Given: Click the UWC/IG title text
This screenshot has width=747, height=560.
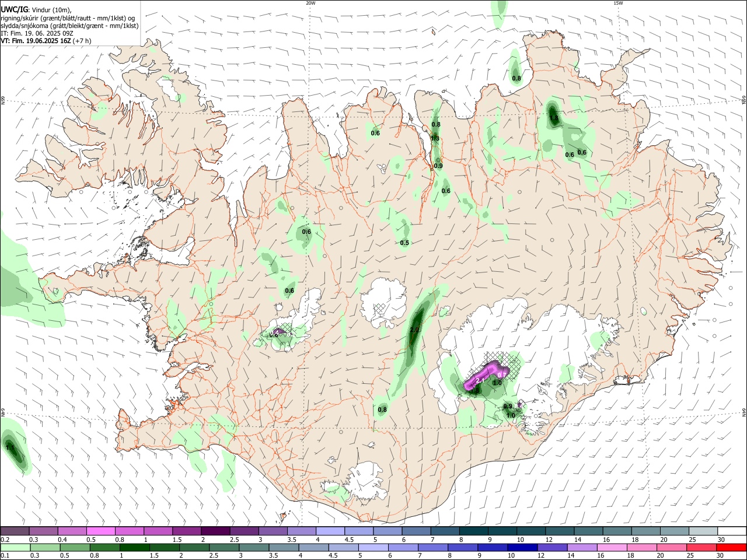Looking at the screenshot, I should tap(14, 10).
